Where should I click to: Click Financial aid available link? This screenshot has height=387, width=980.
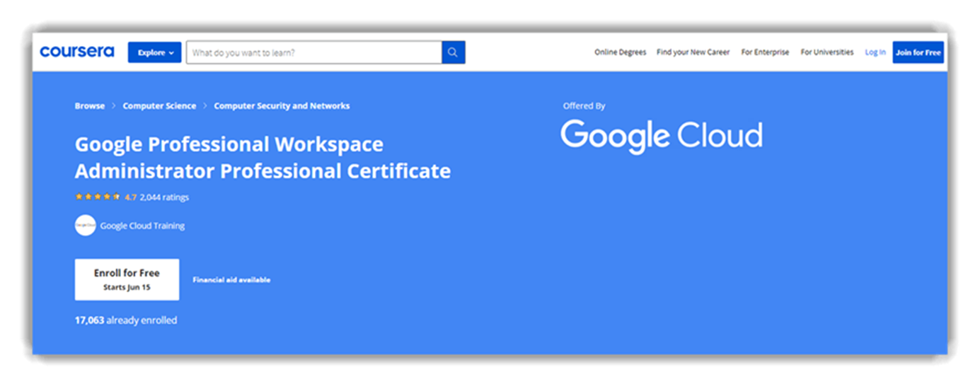231,280
